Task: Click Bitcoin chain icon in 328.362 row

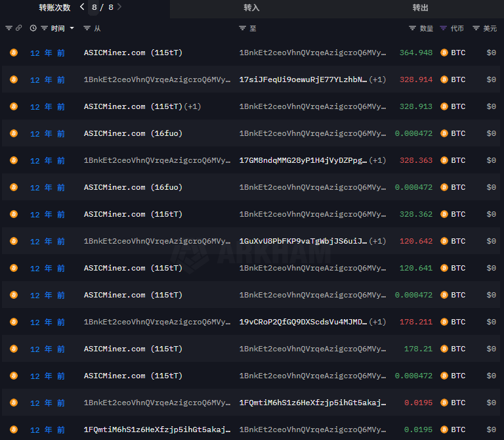Action: coord(14,214)
